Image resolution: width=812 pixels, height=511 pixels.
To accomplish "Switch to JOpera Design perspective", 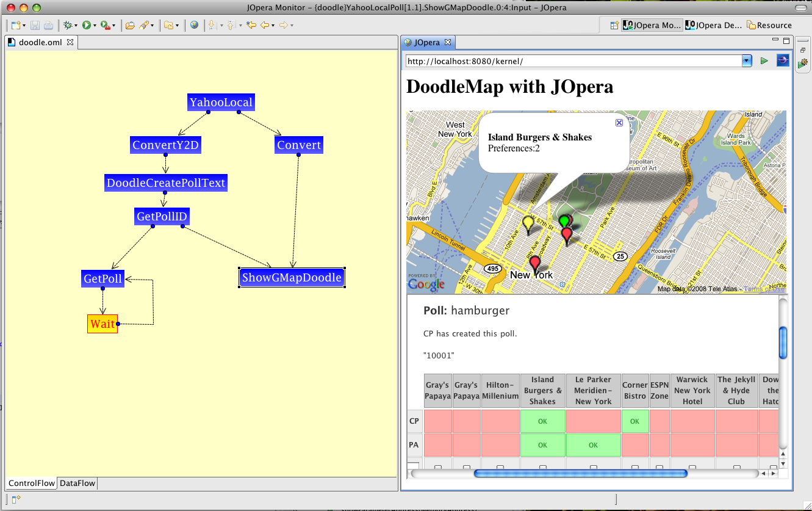I will pos(714,25).
